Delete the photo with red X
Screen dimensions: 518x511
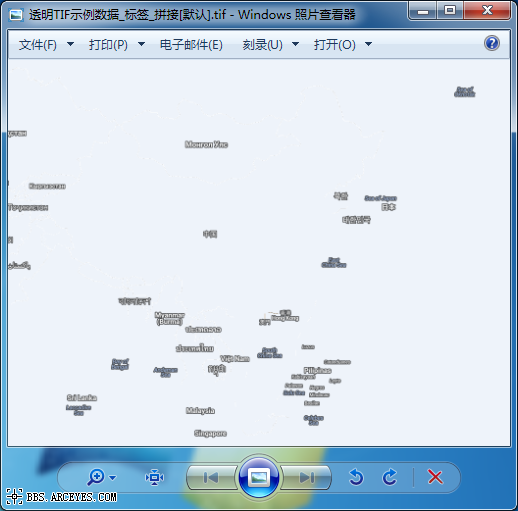[x=435, y=477]
